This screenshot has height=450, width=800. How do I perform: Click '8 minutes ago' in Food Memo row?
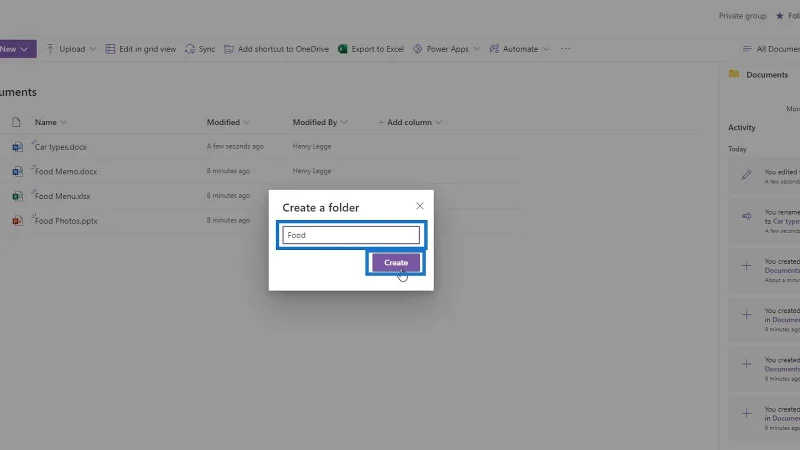(x=228, y=171)
